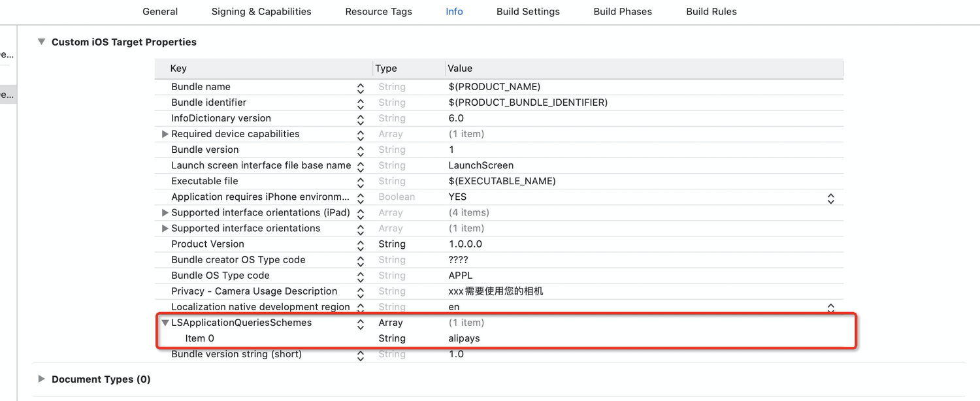980x401 pixels.
Task: Expand Required device capabilities array
Action: coord(165,134)
